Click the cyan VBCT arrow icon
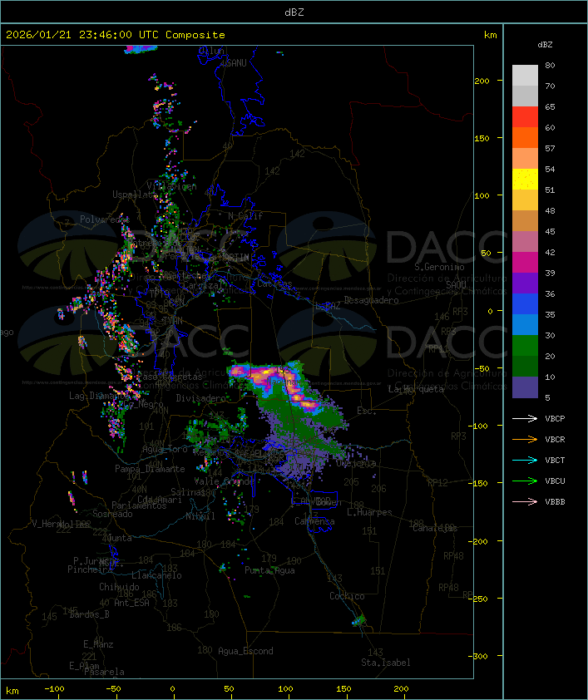The width and height of the screenshot is (588, 700). point(525,461)
